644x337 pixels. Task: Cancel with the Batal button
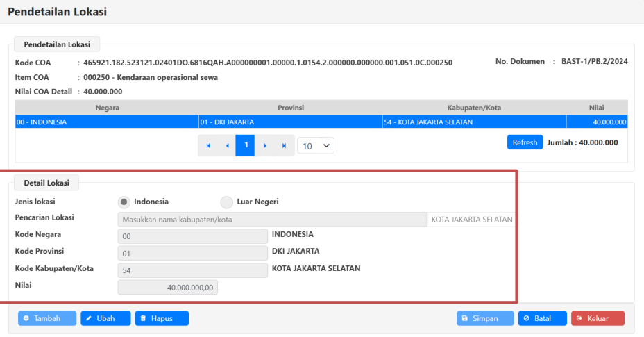click(542, 318)
